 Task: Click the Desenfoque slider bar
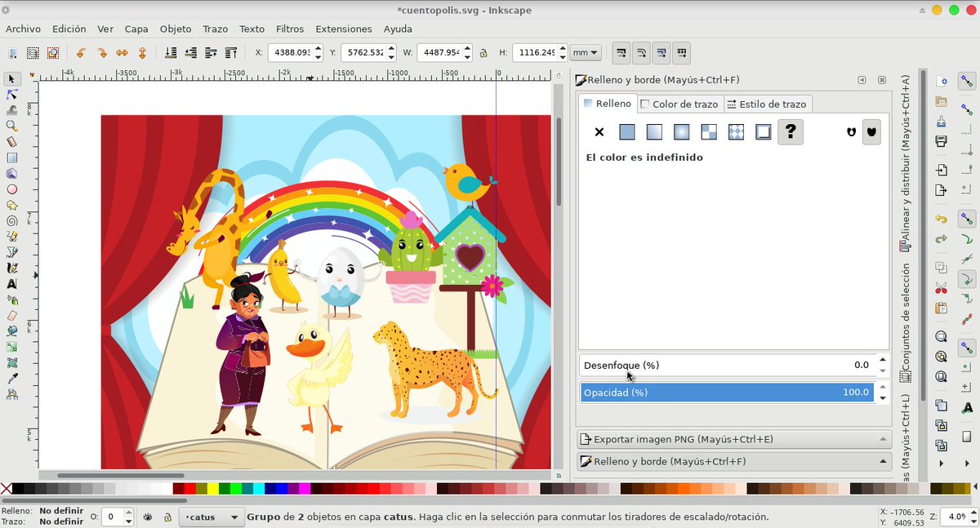(727, 365)
